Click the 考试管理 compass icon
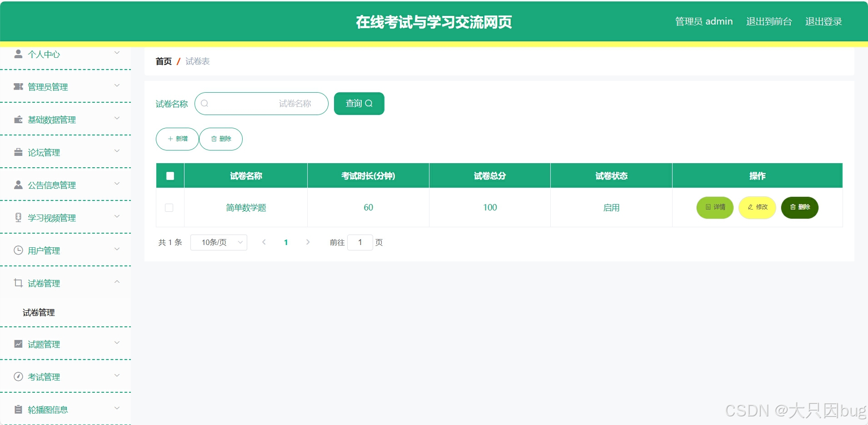The width and height of the screenshot is (868, 425). [x=18, y=377]
